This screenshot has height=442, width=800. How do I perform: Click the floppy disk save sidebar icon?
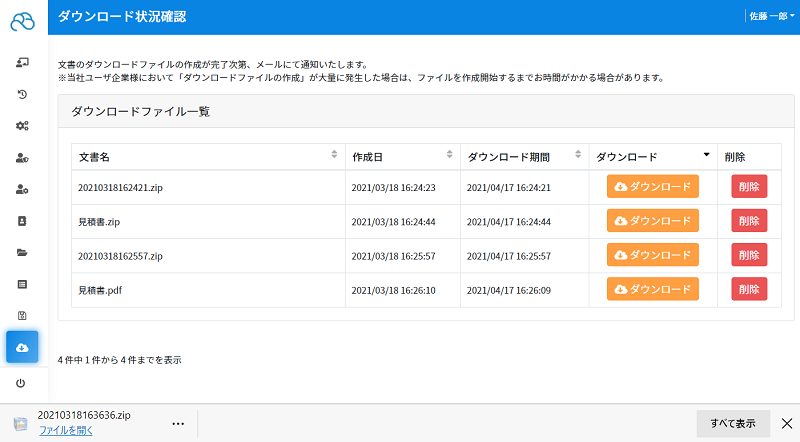tap(22, 315)
